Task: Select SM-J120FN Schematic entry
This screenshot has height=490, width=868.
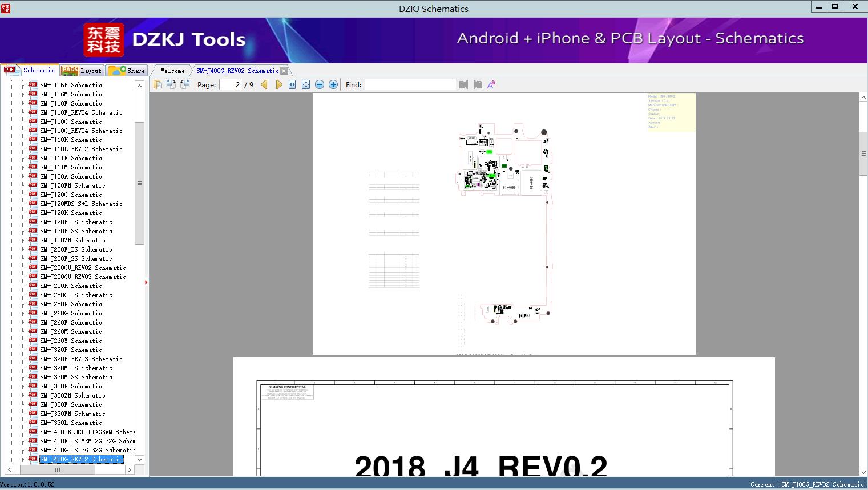Action: coord(72,185)
